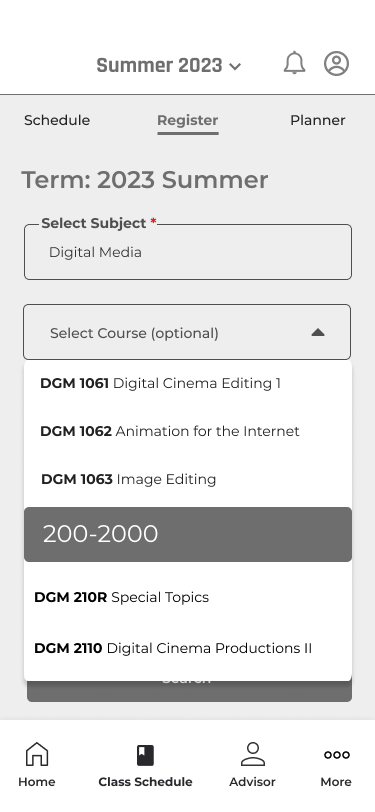Tap the Home house icon
The width and height of the screenshot is (375, 812).
pos(37,753)
